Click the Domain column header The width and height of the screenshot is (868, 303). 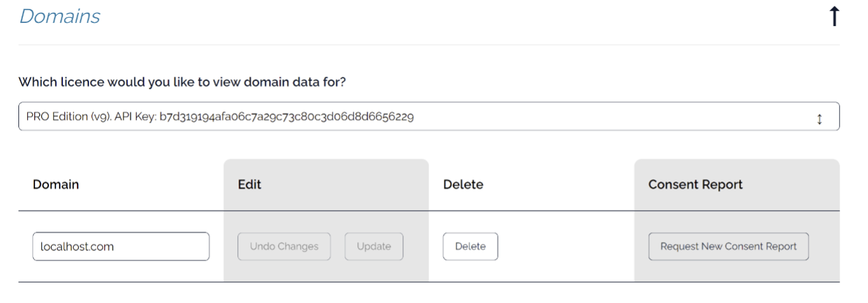pos(56,185)
